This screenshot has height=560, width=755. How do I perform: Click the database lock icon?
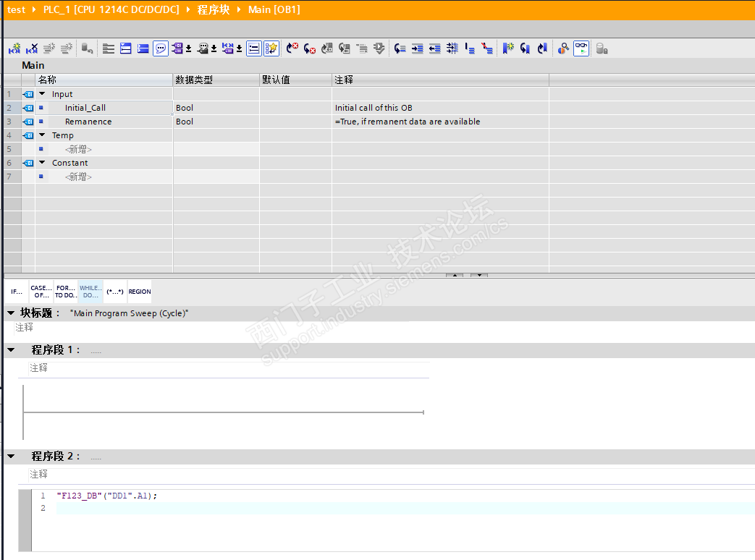[x=602, y=48]
